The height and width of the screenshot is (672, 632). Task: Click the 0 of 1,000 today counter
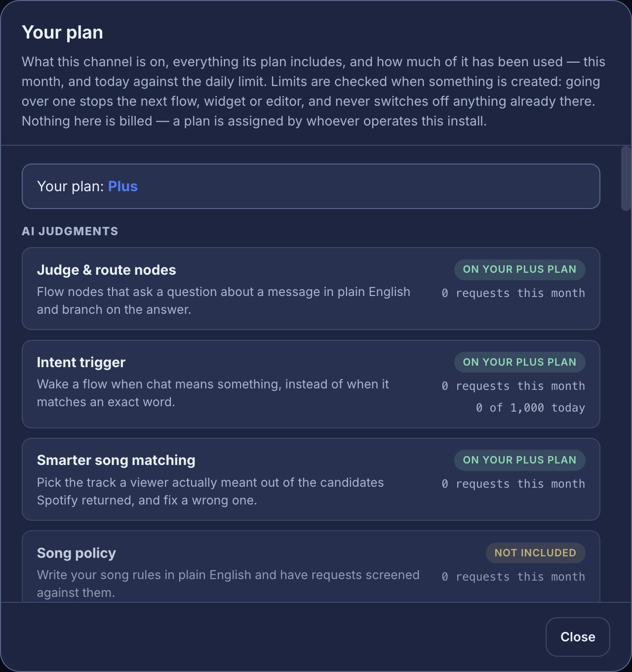pyautogui.click(x=531, y=408)
